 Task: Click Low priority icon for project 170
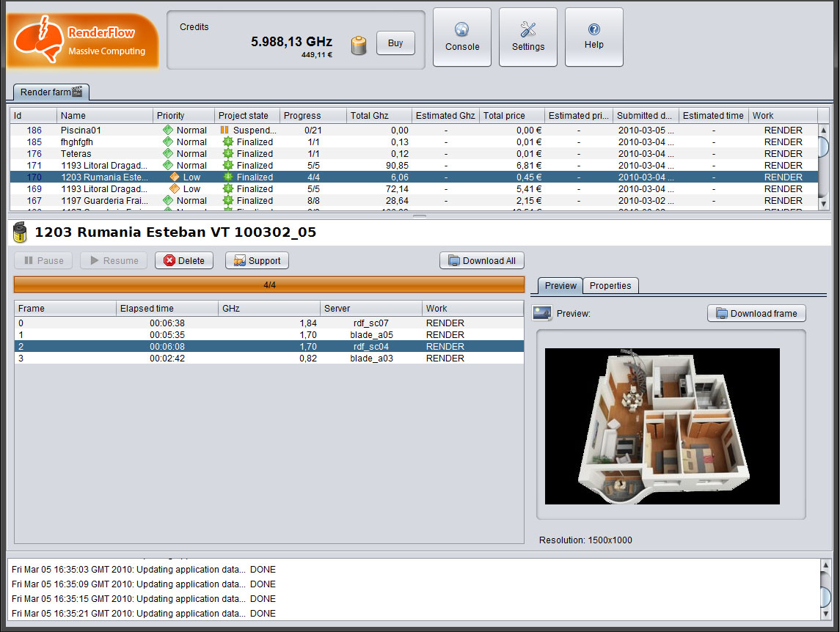tap(174, 177)
